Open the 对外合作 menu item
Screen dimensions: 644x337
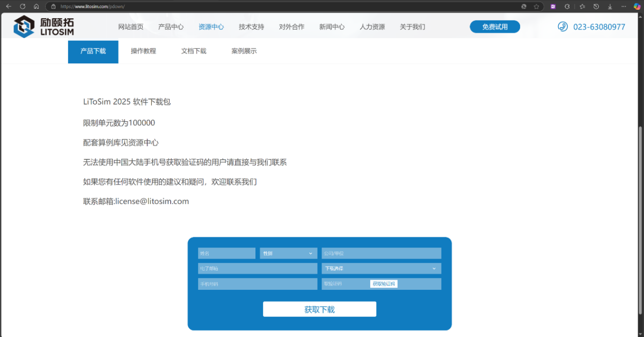tap(291, 27)
